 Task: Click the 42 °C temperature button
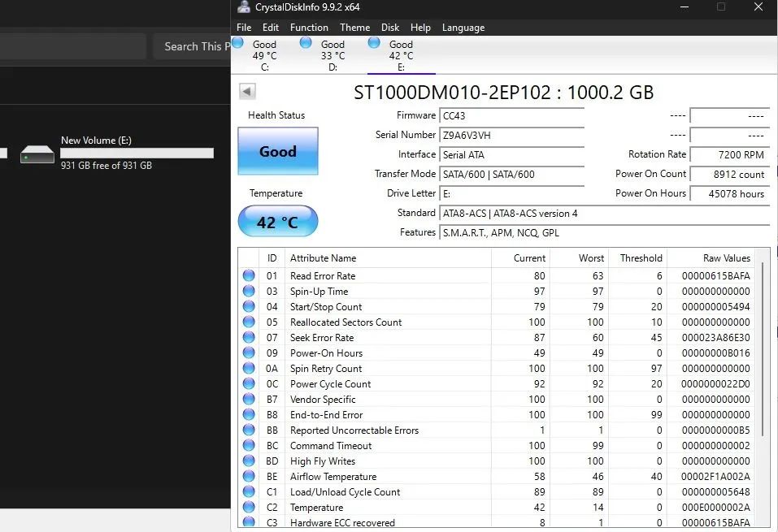278,221
